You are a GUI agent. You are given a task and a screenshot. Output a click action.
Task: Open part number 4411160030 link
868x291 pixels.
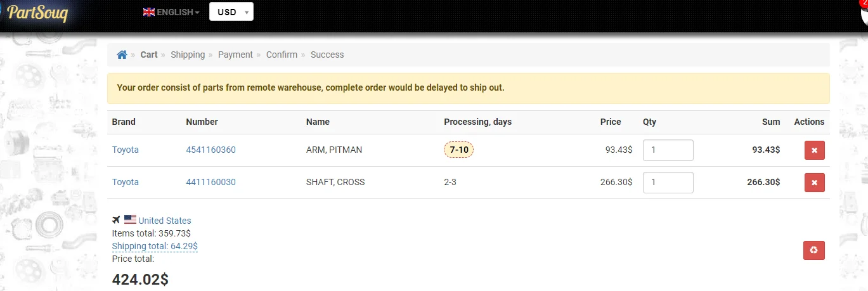click(211, 182)
